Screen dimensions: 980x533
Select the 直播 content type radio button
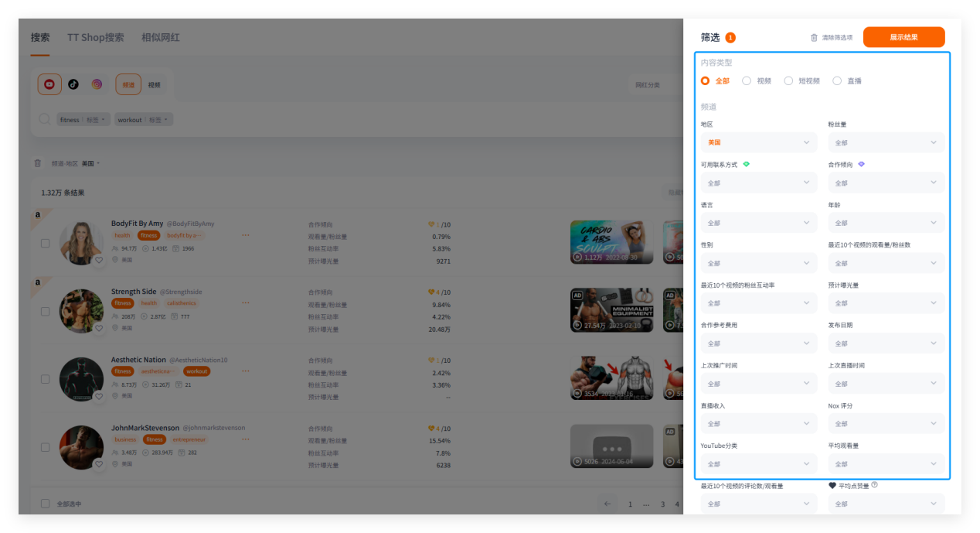pyautogui.click(x=837, y=80)
